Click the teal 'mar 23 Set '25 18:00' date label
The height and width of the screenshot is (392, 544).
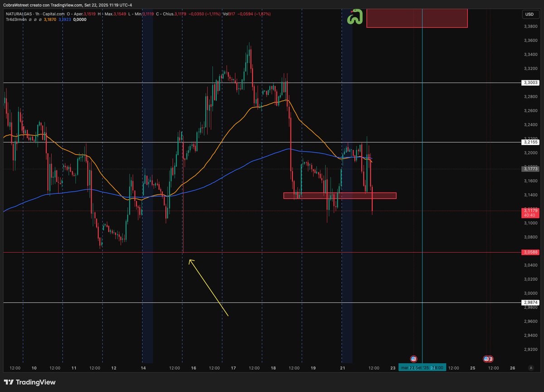422,368
